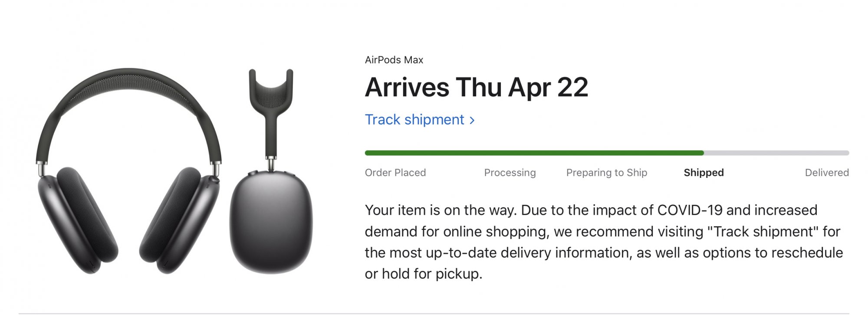This screenshot has height=315, width=868.
Task: Click the green filled part of the progress bar
Action: coord(534,153)
